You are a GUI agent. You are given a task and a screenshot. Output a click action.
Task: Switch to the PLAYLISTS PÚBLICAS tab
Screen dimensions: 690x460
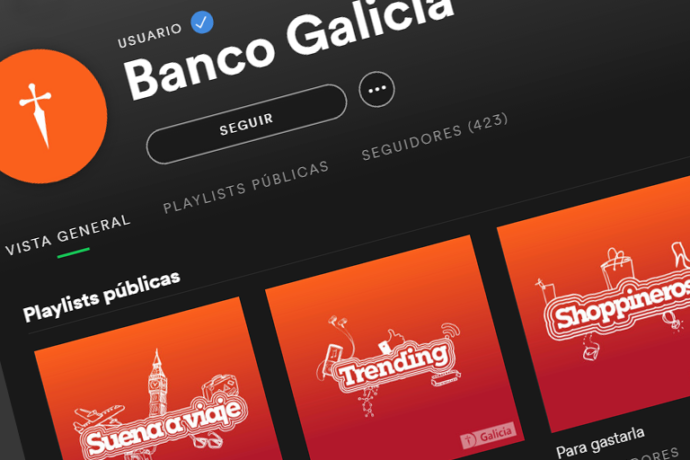[x=246, y=187]
